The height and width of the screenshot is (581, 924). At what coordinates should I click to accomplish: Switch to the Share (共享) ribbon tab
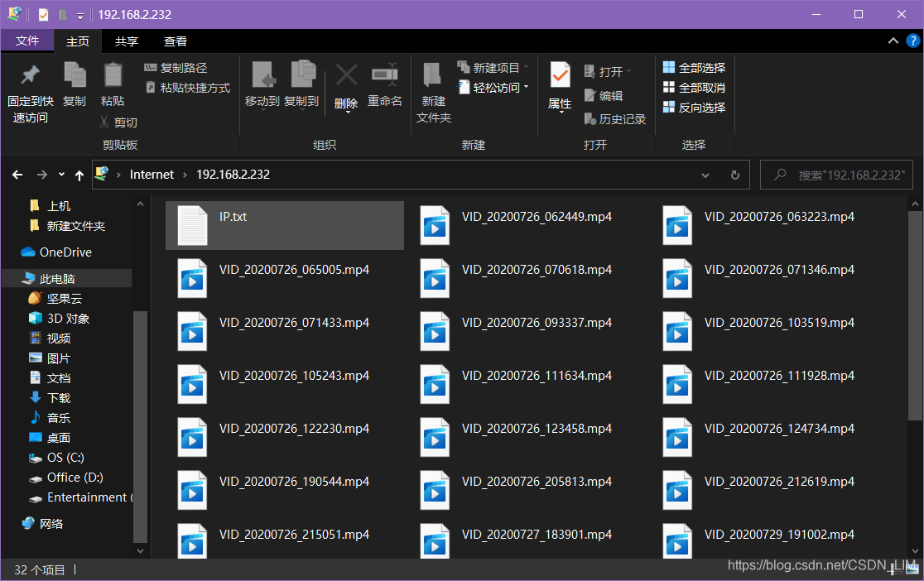(x=127, y=41)
